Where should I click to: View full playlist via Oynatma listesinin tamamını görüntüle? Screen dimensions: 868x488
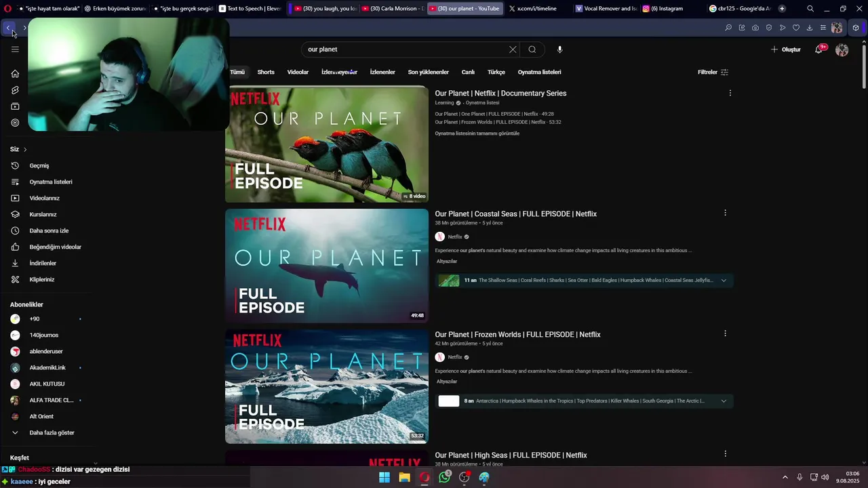pos(477,134)
